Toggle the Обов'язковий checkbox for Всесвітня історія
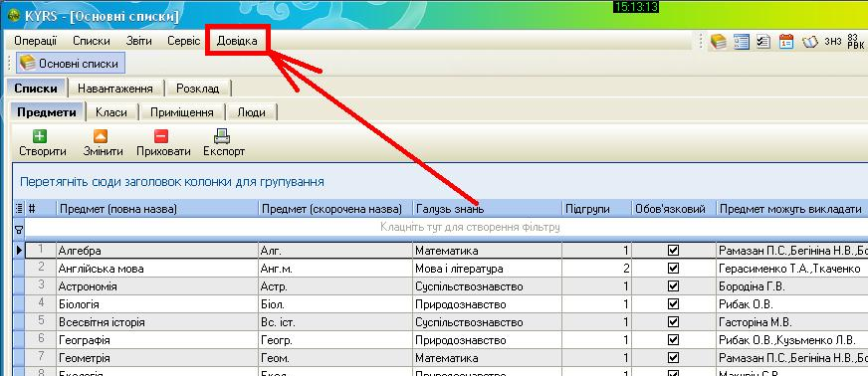 674,322
